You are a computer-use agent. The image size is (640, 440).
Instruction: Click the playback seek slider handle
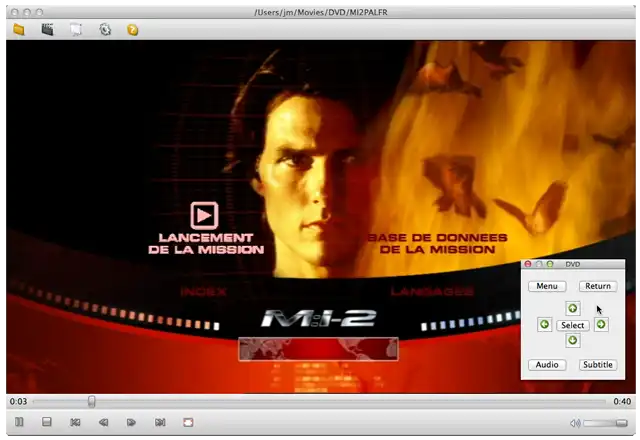tap(92, 402)
